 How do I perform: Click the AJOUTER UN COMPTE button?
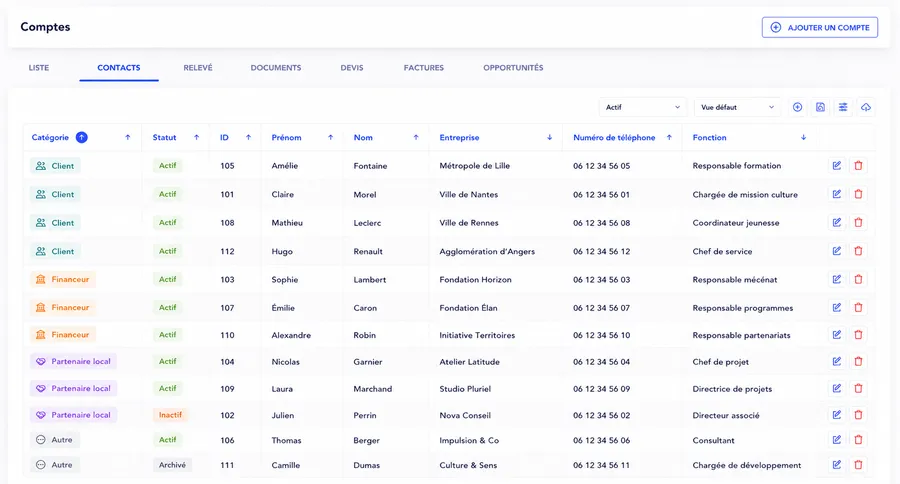(820, 28)
